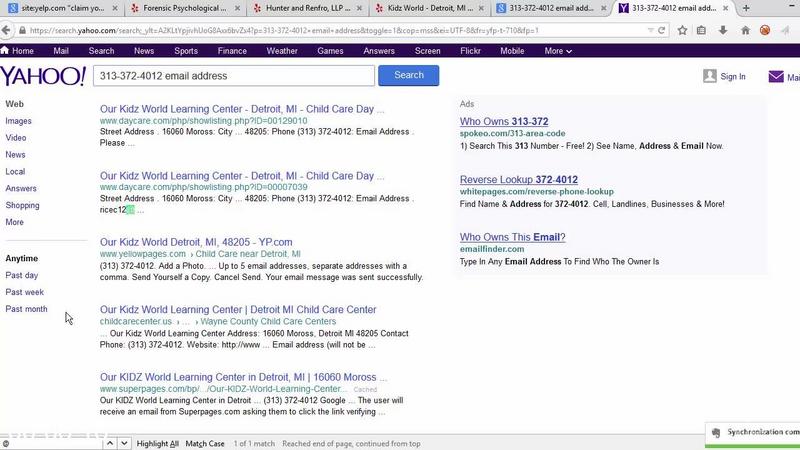
Task: Go back using browser back arrow
Action: 6,30
